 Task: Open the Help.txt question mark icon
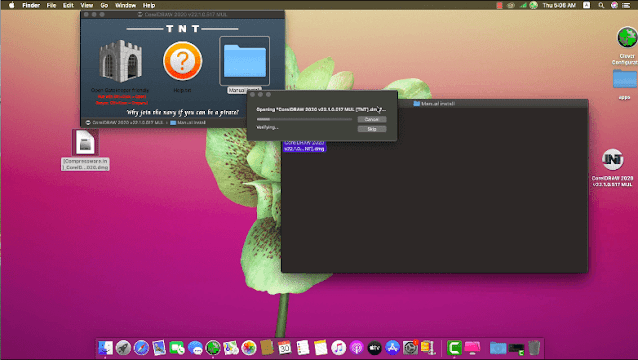[x=182, y=61]
